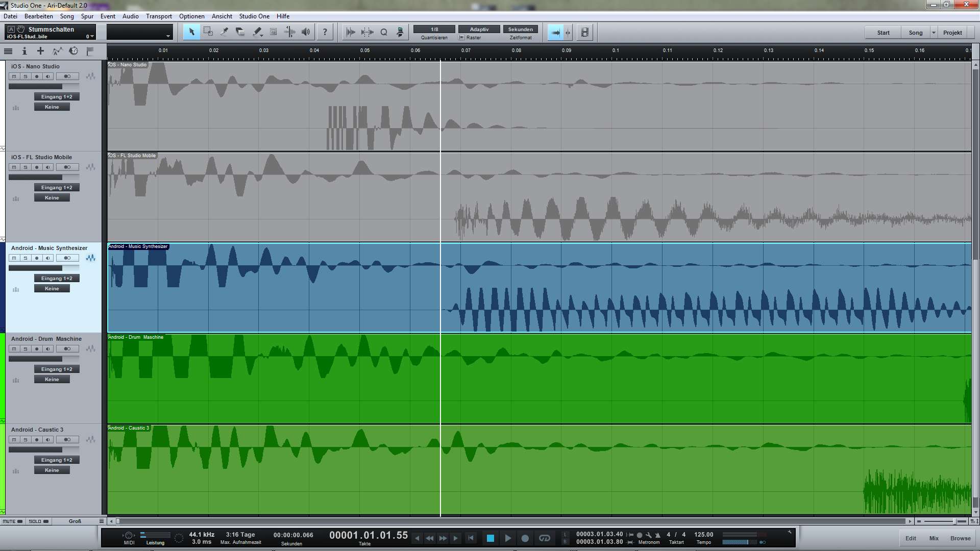Viewport: 980px width, 551px height.
Task: Open the Adaptiv raster dropdown
Action: point(479,30)
